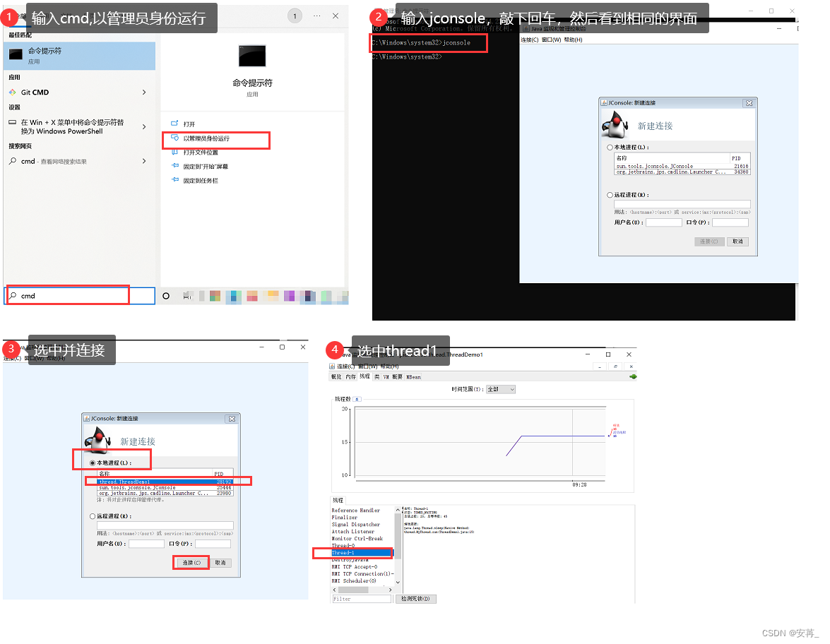Image resolution: width=830 pixels, height=644 pixels.
Task: Click the thread Filter text field
Action: pos(362,599)
